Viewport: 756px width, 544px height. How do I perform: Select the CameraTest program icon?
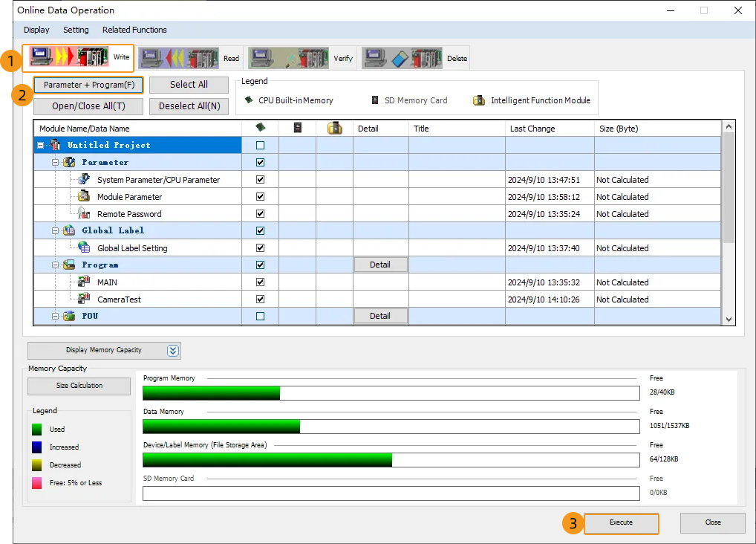[x=84, y=299]
